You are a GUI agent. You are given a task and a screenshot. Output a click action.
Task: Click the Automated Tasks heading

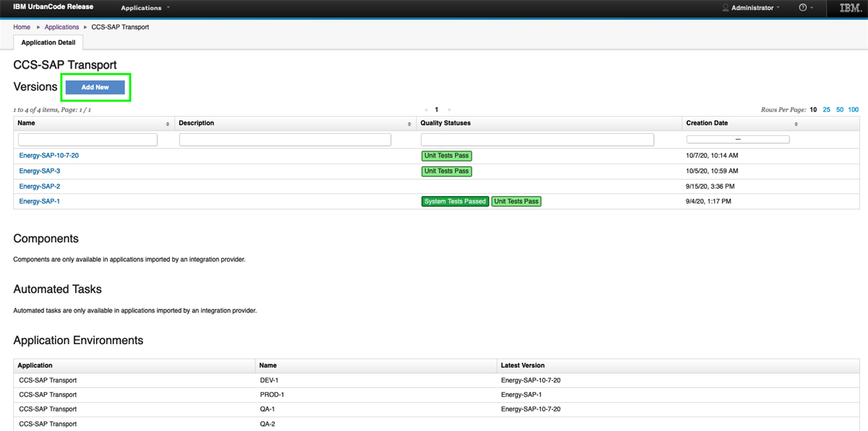pos(57,289)
